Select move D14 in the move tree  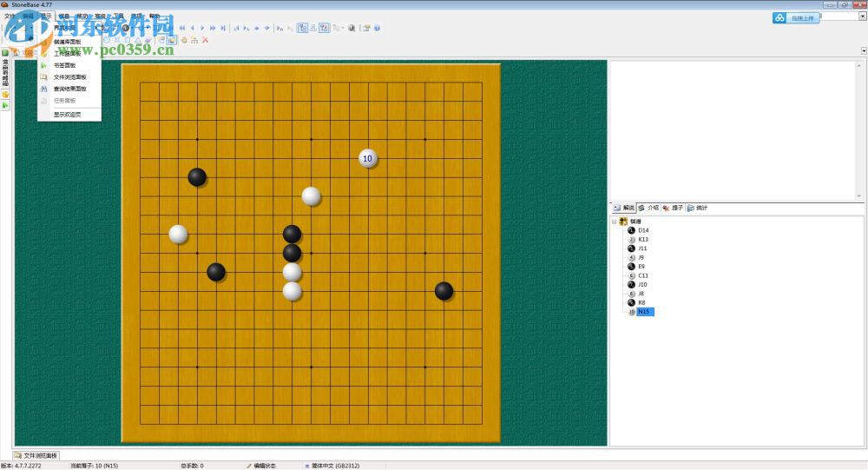click(643, 230)
